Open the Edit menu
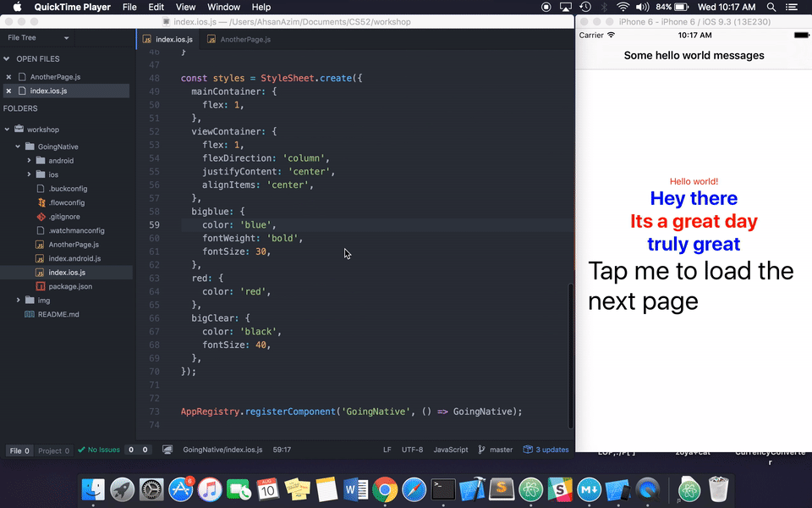Image resolution: width=812 pixels, height=508 pixels. point(156,7)
